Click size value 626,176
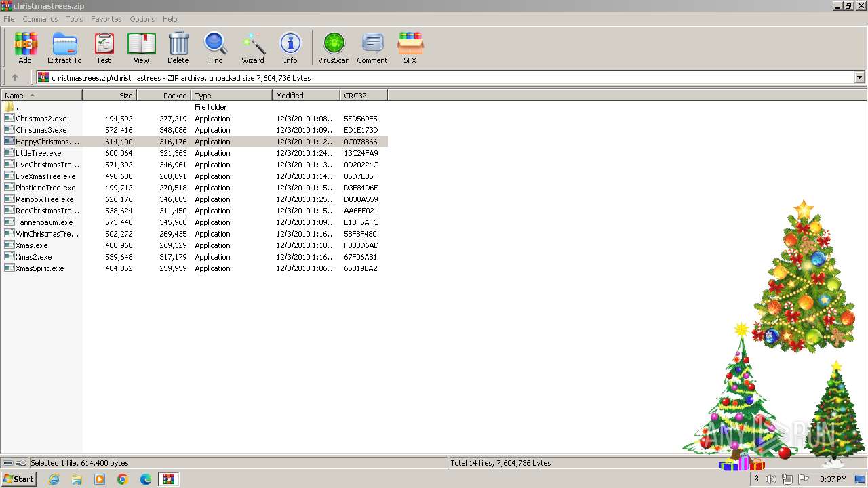Image resolution: width=868 pixels, height=488 pixels. pos(119,199)
